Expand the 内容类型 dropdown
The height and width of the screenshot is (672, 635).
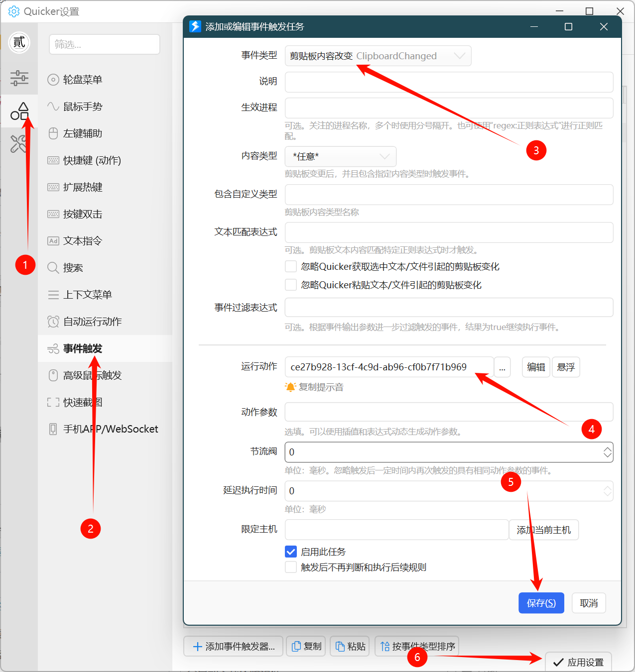pos(341,156)
